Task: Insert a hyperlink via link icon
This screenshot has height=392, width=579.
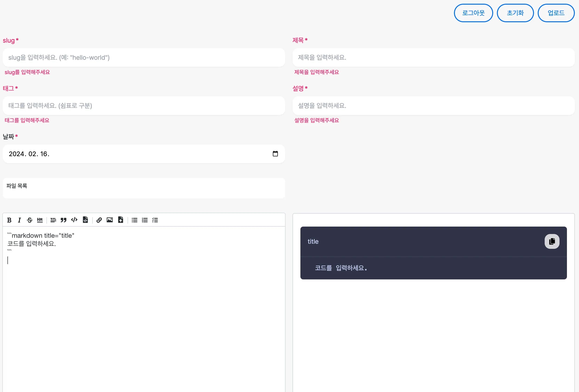Action: click(x=99, y=220)
